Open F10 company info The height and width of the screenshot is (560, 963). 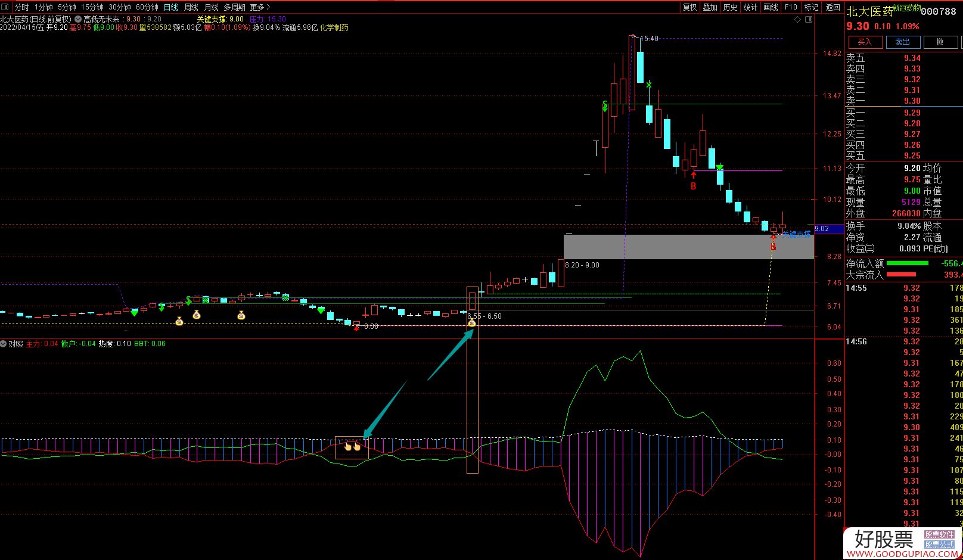791,7
